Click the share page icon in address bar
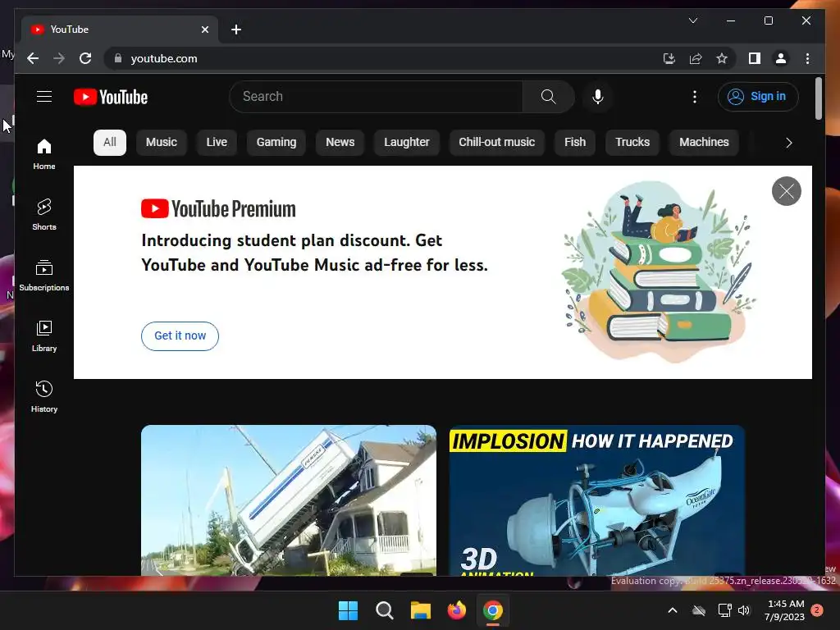Viewport: 840px width, 630px height. tap(696, 58)
